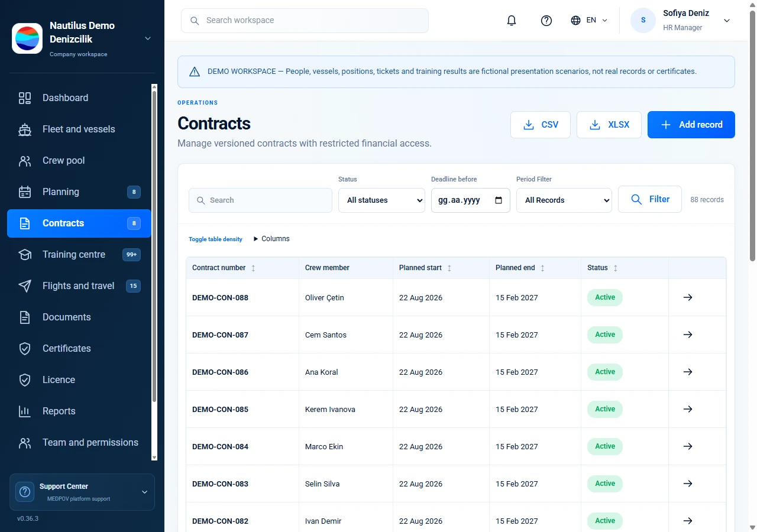Image resolution: width=757 pixels, height=532 pixels.
Task: Open Fleet and vessels section
Action: 79,129
